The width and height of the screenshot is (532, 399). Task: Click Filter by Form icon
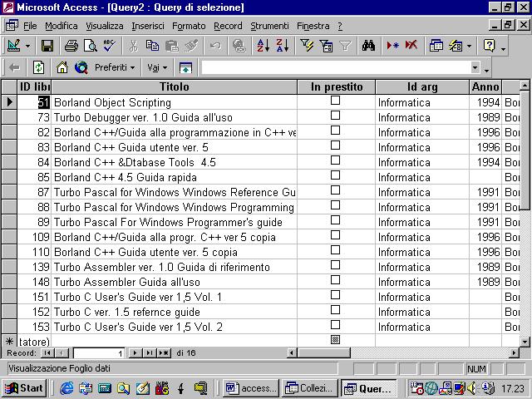[326, 46]
